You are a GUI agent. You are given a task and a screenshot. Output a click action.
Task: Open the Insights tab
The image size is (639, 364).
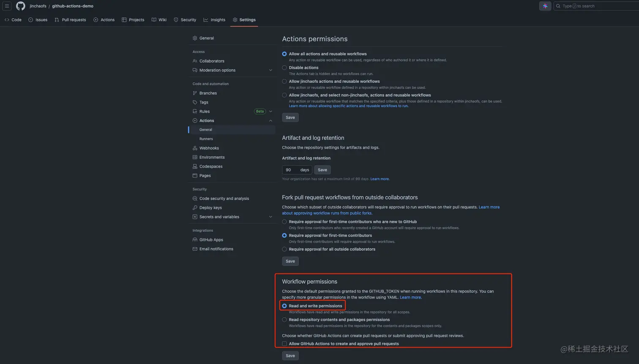coord(214,20)
